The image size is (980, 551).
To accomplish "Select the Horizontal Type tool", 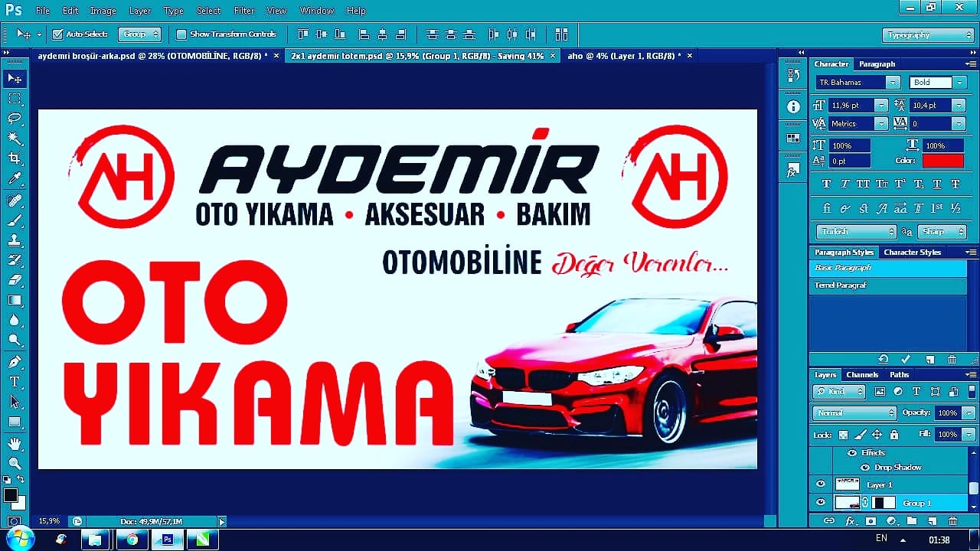I will (x=15, y=382).
